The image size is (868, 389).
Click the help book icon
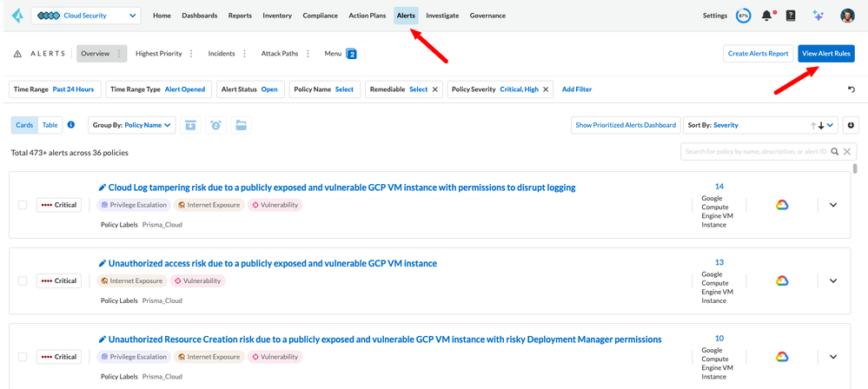pos(790,16)
